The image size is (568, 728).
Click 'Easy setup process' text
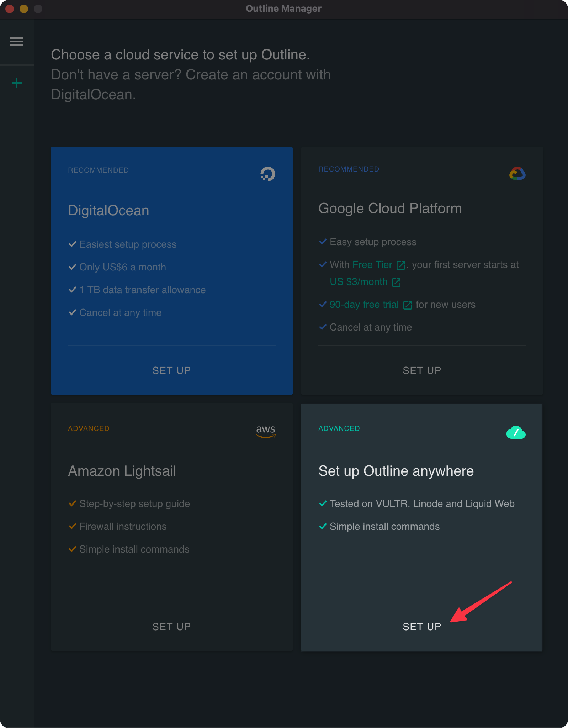pos(373,242)
